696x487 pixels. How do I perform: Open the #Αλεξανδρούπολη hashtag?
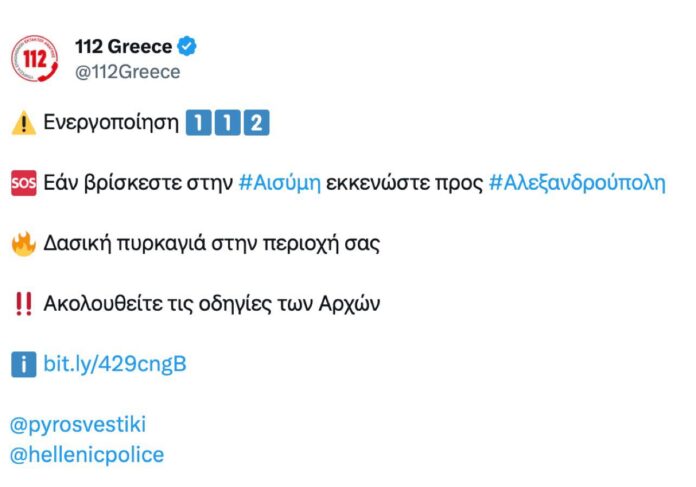click(577, 183)
